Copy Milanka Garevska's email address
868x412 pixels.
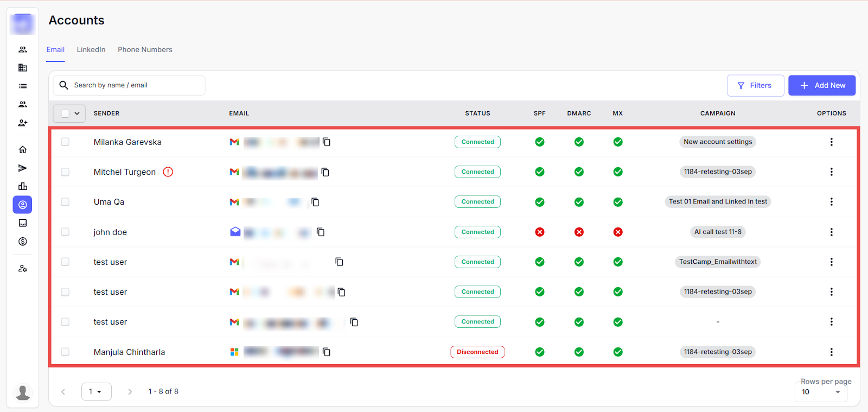[327, 142]
